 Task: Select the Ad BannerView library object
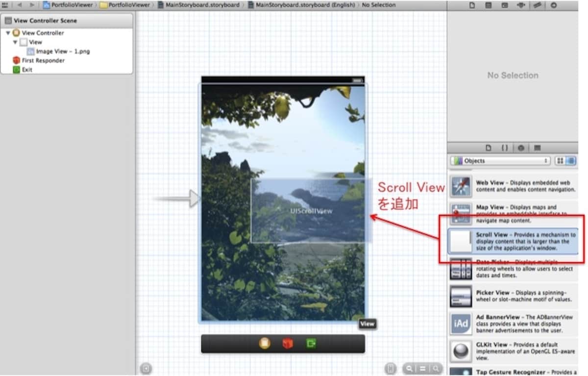[513, 324]
